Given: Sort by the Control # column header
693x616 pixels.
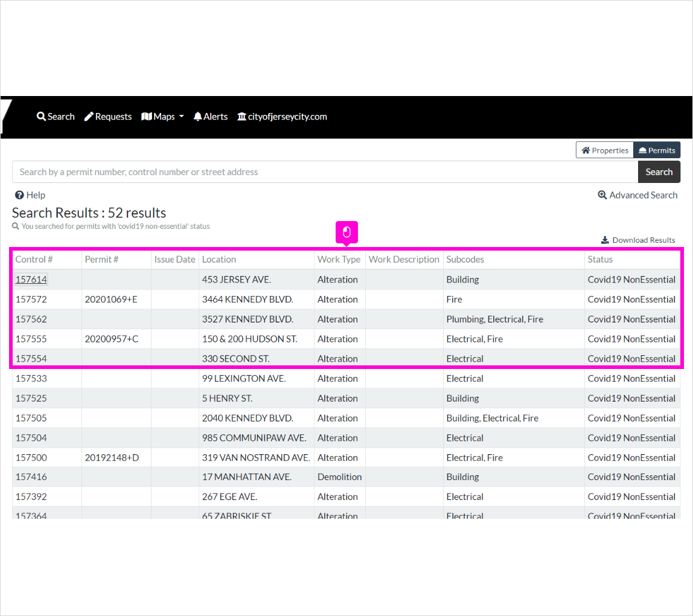Looking at the screenshot, I should tap(34, 260).
